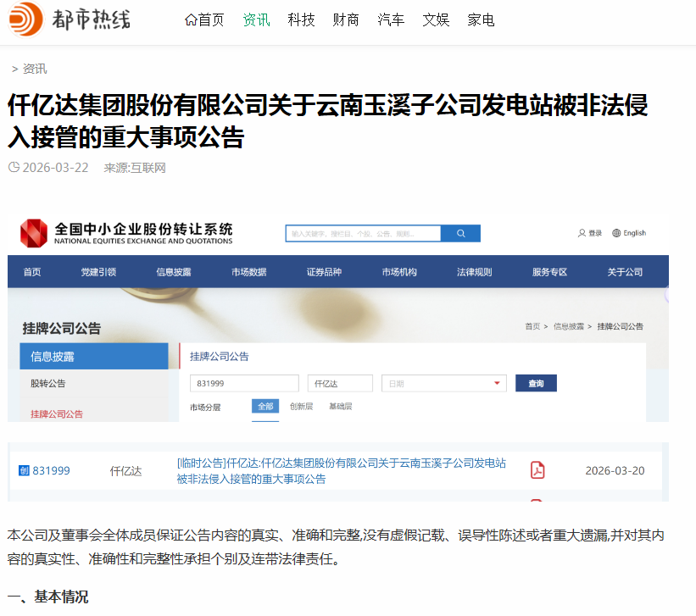Screen dimensions: 696x616
Task: Click the 来源:互联网 source text
Action: point(135,168)
